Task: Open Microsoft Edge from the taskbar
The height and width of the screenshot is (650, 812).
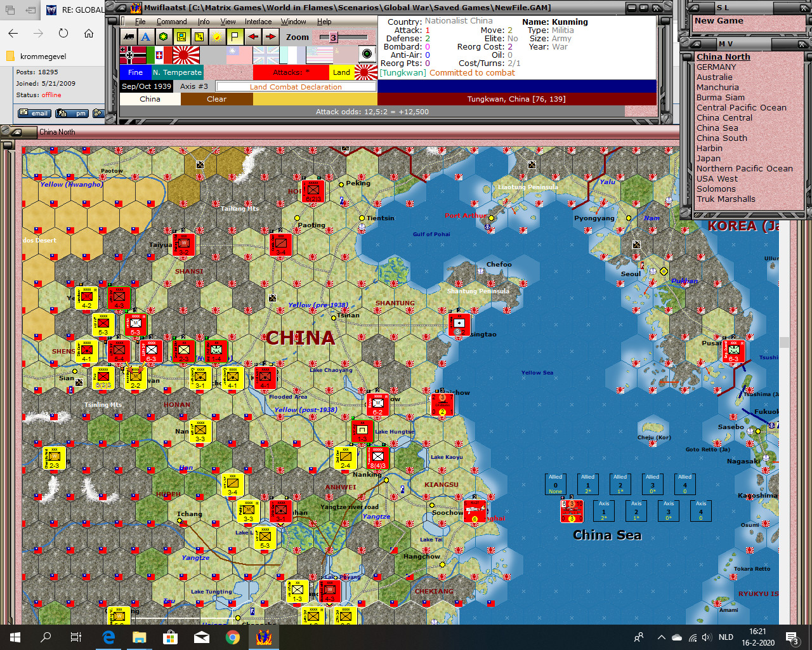Action: [x=109, y=637]
